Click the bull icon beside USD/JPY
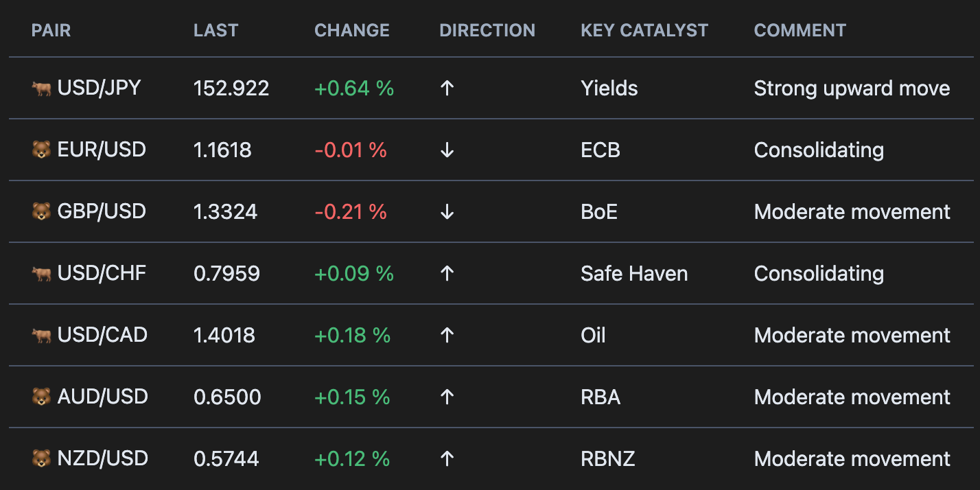This screenshot has width=980, height=490. tap(41, 89)
